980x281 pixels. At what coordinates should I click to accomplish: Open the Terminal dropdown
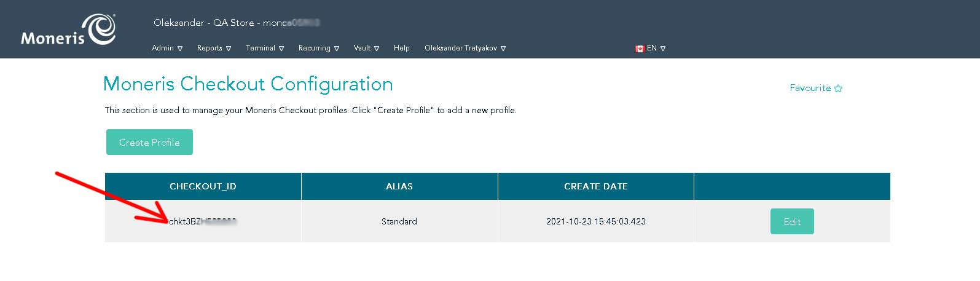(265, 48)
